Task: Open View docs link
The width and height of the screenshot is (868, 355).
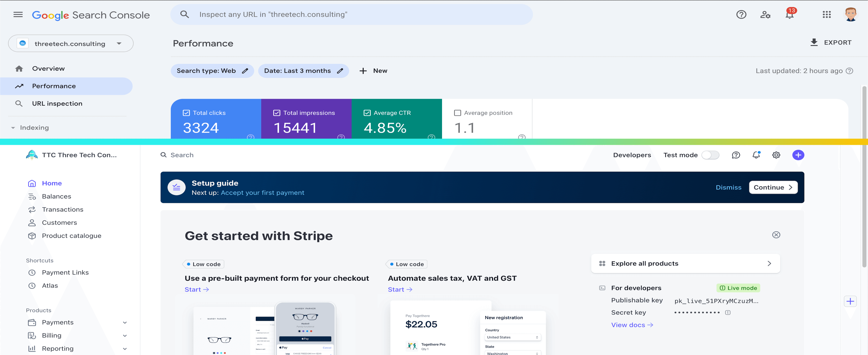Action: [632, 325]
